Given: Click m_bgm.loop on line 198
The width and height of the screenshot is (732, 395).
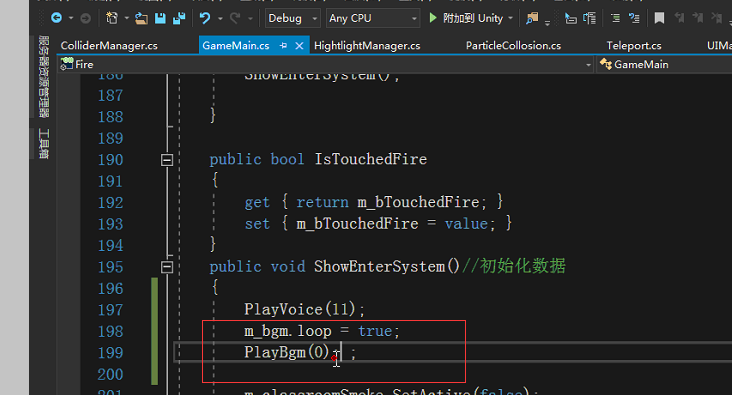Looking at the screenshot, I should point(288,331).
